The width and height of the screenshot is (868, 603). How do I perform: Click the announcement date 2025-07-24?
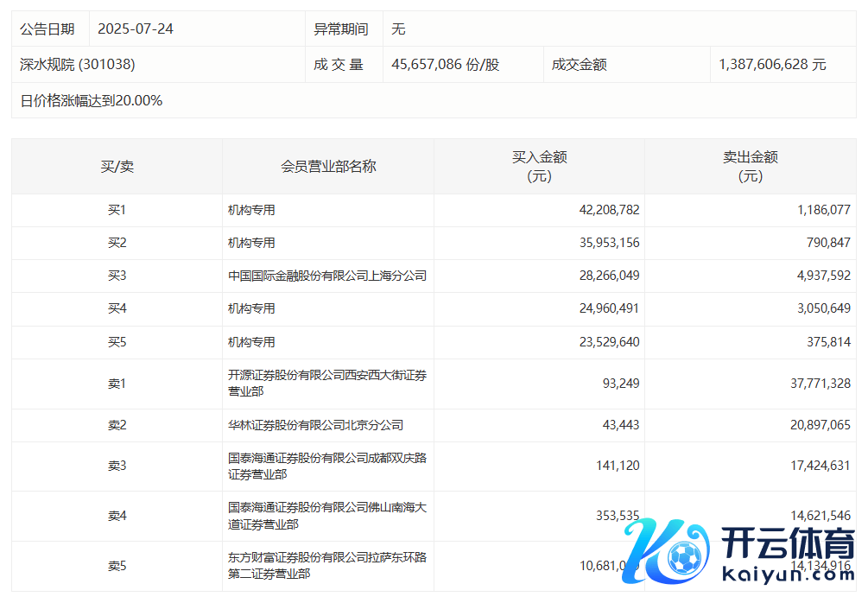point(136,29)
